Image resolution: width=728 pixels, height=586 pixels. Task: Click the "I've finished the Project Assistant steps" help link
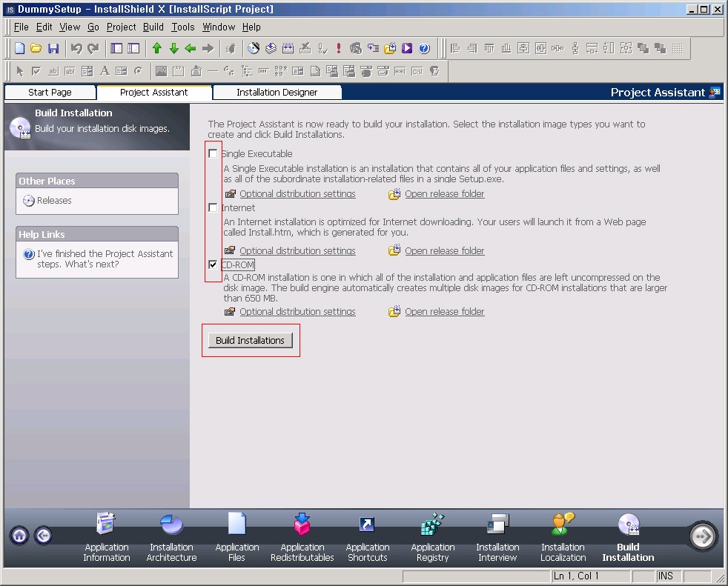pos(105,259)
